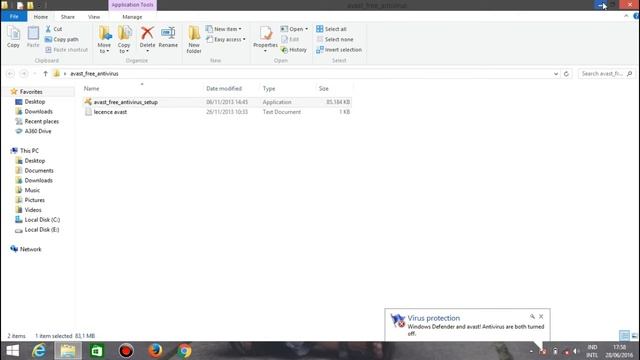Go up one folder level

tap(45, 73)
